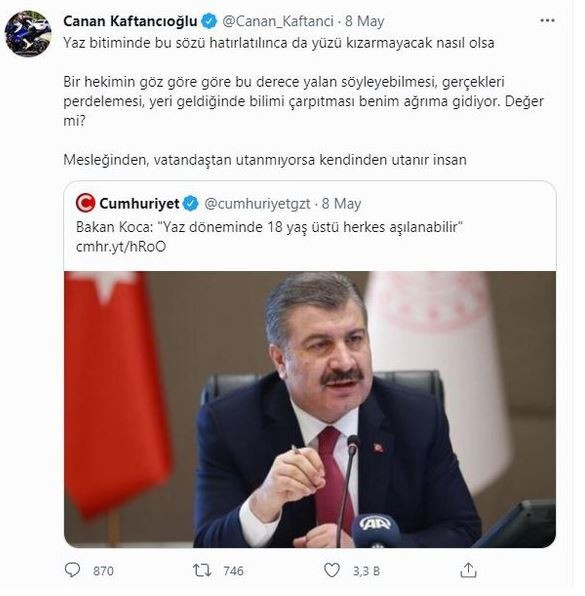Open quoted tweet text about Bakan Koca

coord(270,227)
